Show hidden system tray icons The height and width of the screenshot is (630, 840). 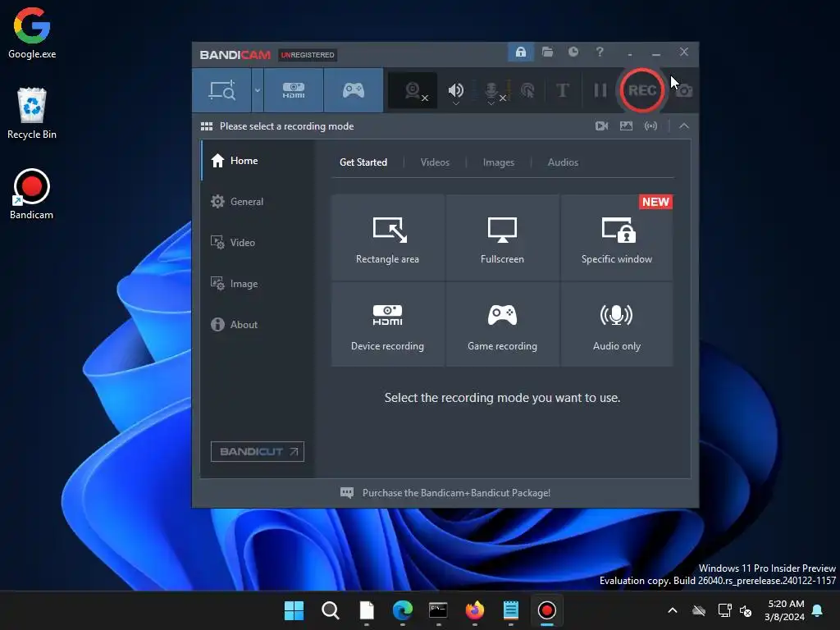click(x=673, y=610)
